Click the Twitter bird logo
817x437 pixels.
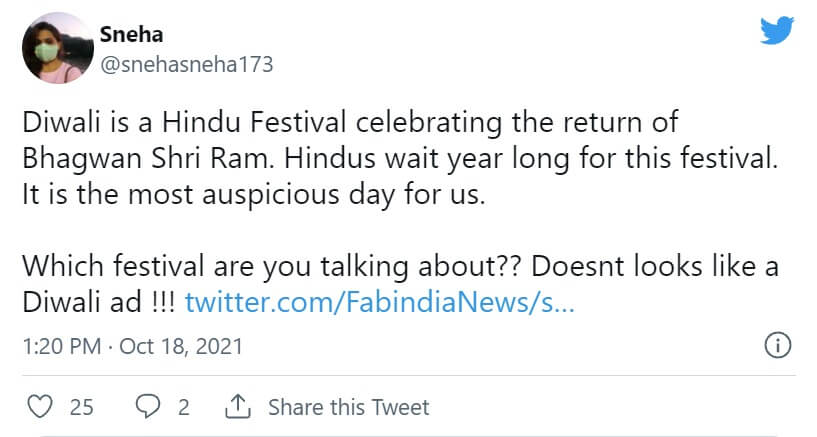click(x=776, y=31)
